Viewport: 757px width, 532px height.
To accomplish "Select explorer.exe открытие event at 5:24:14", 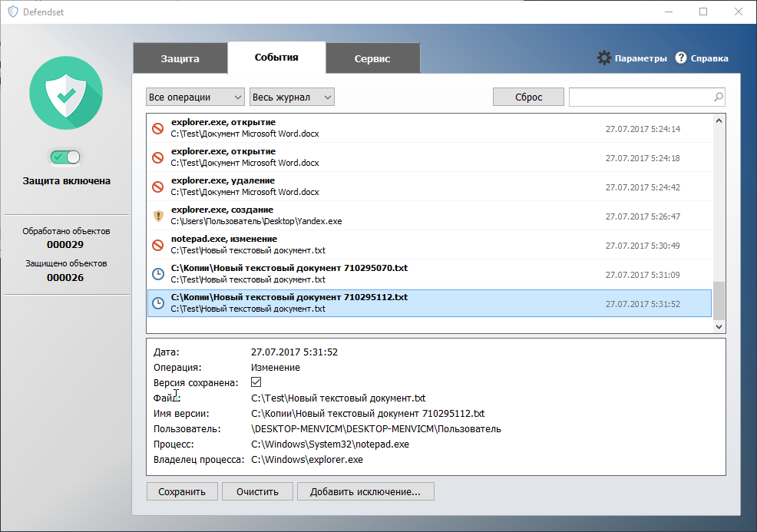I will click(429, 128).
